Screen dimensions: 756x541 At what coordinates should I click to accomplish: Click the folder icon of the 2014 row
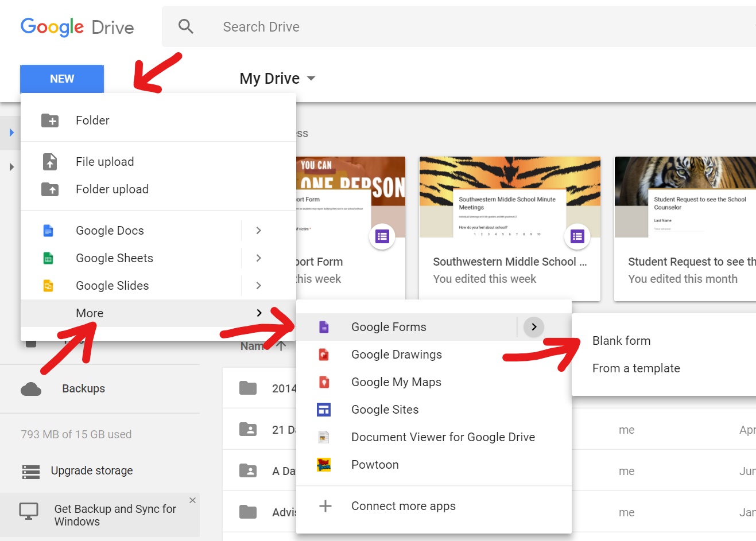click(x=248, y=388)
